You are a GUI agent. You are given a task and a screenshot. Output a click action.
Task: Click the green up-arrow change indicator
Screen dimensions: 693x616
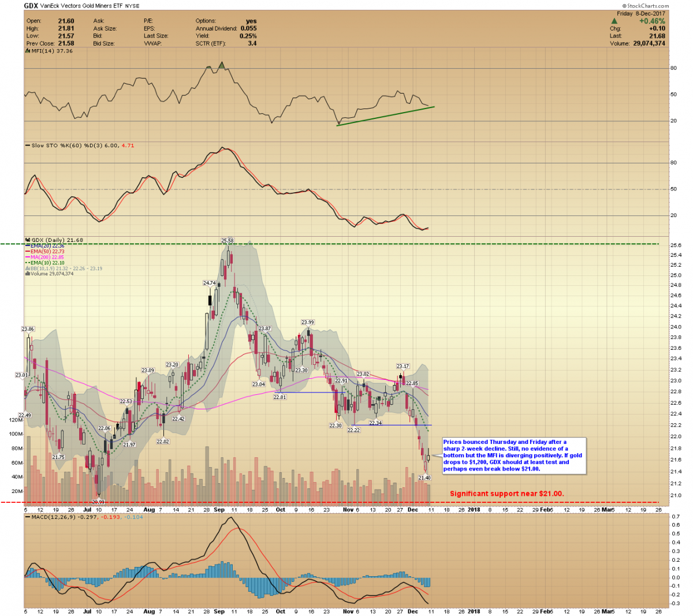pos(614,21)
